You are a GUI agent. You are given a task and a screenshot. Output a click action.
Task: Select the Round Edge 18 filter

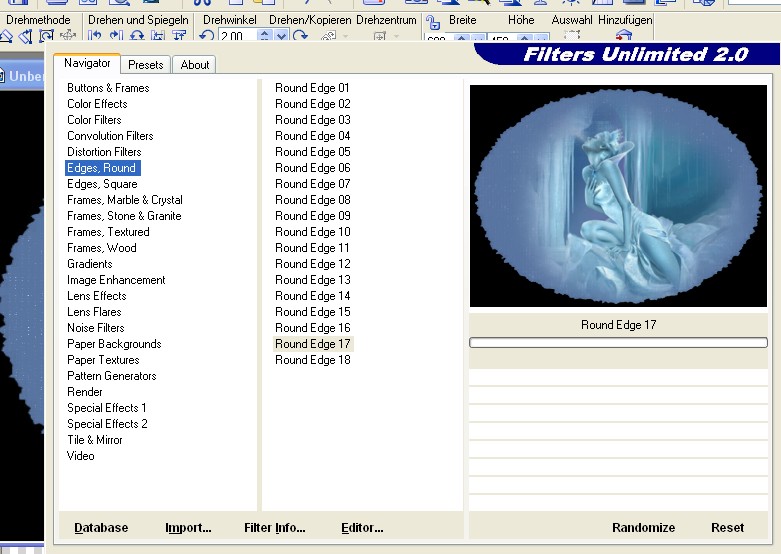pos(312,360)
